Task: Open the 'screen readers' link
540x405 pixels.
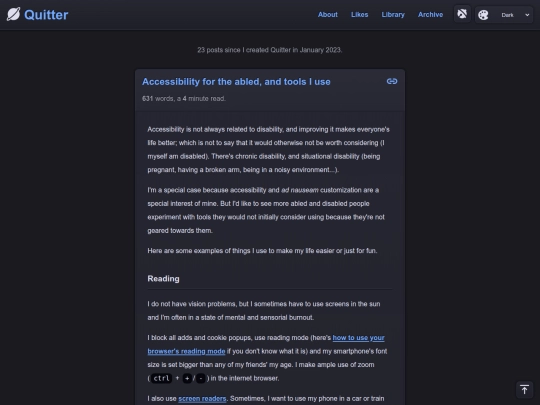Action: [202, 398]
